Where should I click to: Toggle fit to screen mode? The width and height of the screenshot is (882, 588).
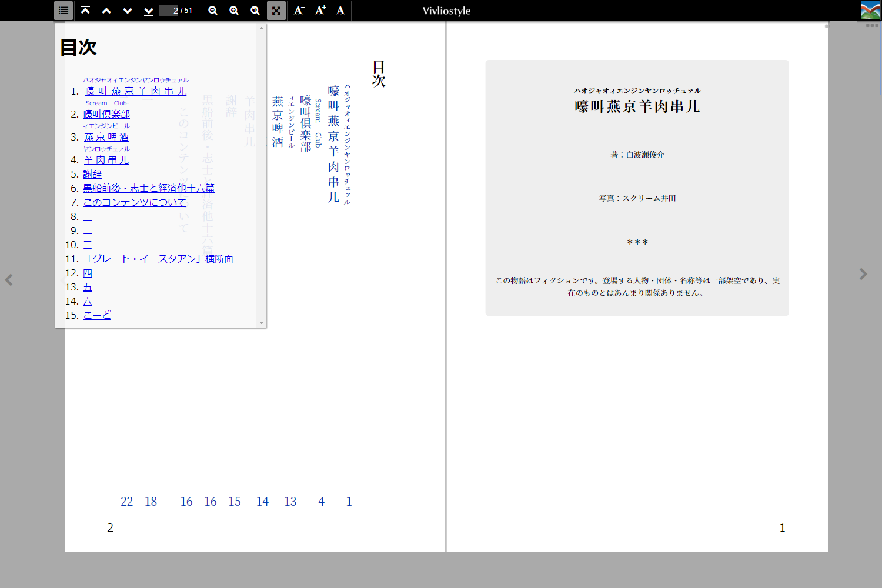[x=276, y=11]
